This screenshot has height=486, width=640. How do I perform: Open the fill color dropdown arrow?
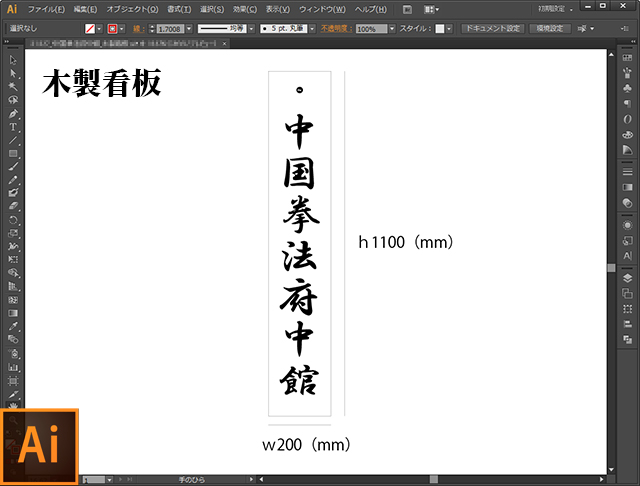pyautogui.click(x=99, y=29)
